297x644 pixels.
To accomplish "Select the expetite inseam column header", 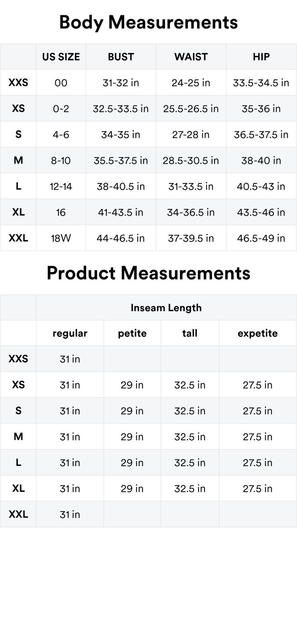I will tap(258, 333).
